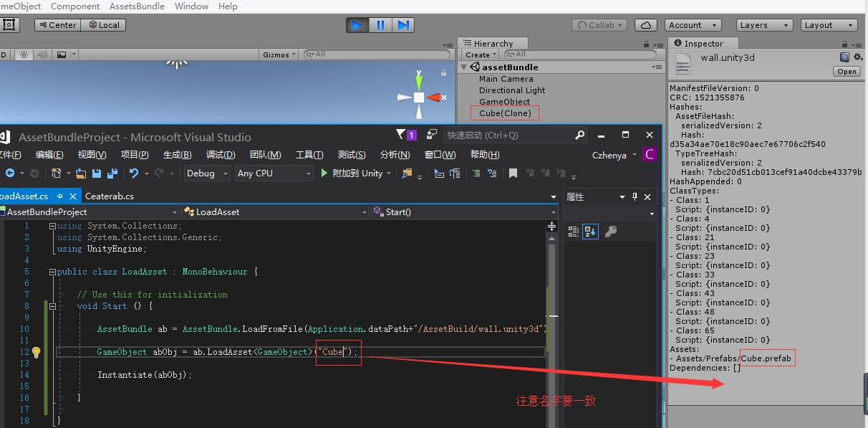
Task: Click the Scene view search field
Action: tap(377, 54)
